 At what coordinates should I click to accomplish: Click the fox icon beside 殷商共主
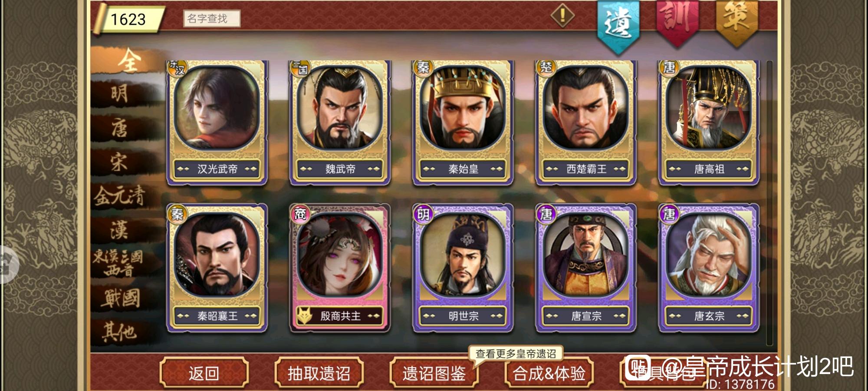[305, 316]
